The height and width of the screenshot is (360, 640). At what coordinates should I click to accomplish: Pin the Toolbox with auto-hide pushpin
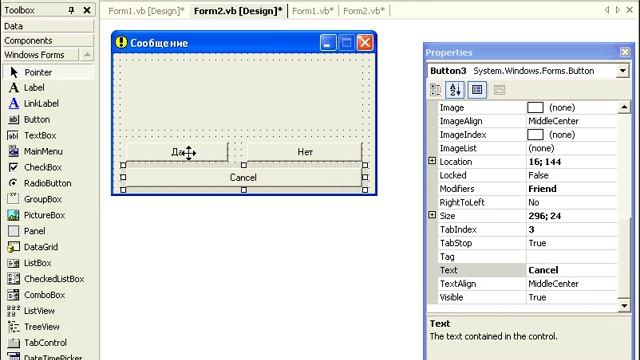[71, 10]
